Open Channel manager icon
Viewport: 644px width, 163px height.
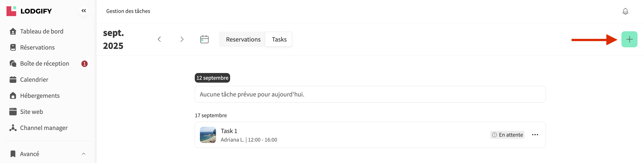click(x=13, y=128)
